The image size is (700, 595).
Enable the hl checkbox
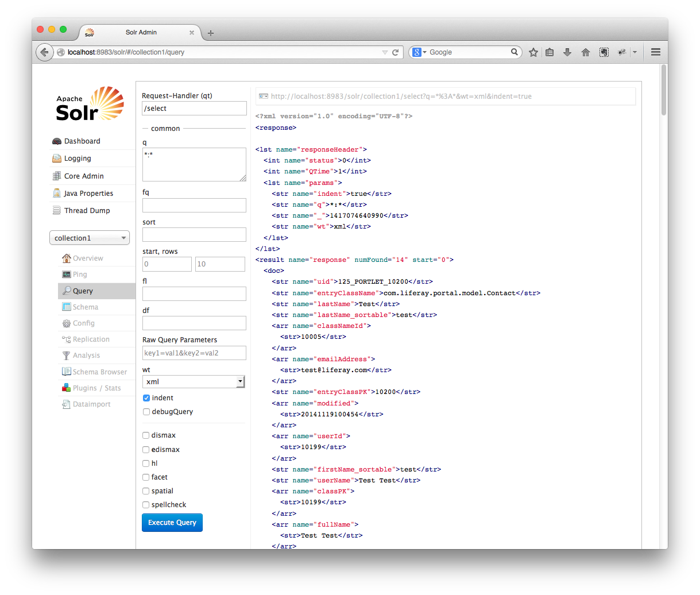[x=146, y=463]
